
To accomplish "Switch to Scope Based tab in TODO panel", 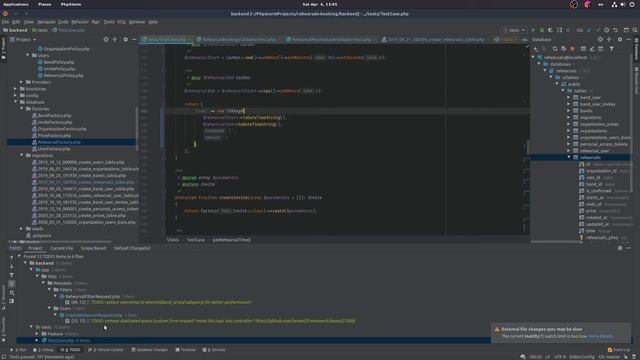I will coord(93,248).
